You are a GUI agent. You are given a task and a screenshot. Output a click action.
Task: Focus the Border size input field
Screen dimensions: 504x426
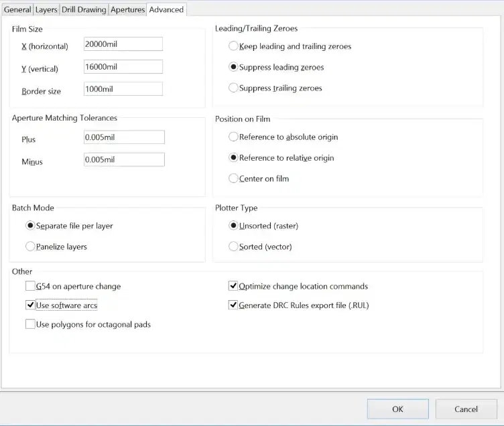[123, 89]
